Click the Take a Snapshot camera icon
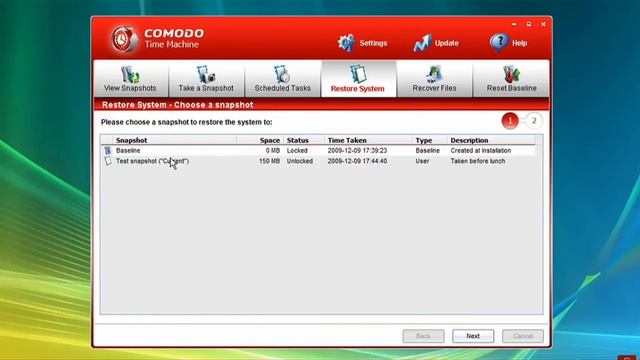This screenshot has height=360, width=640. (206, 74)
